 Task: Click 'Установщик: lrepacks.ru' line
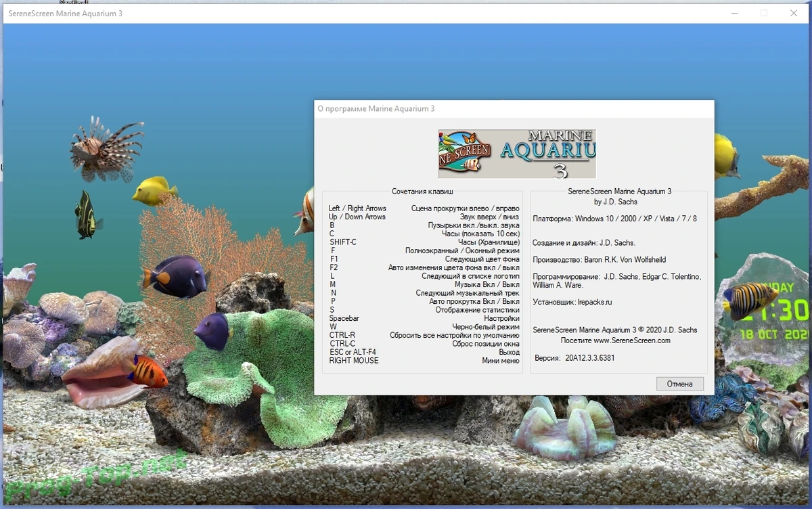pos(572,302)
